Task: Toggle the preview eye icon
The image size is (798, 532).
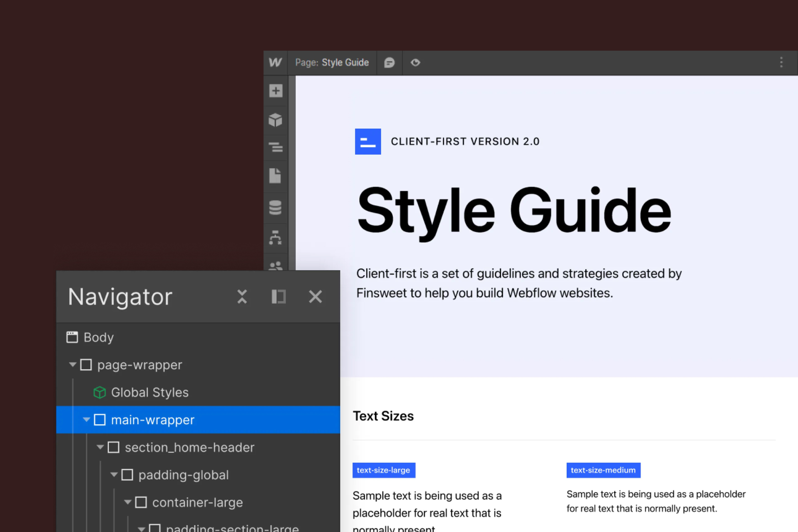Action: point(415,62)
